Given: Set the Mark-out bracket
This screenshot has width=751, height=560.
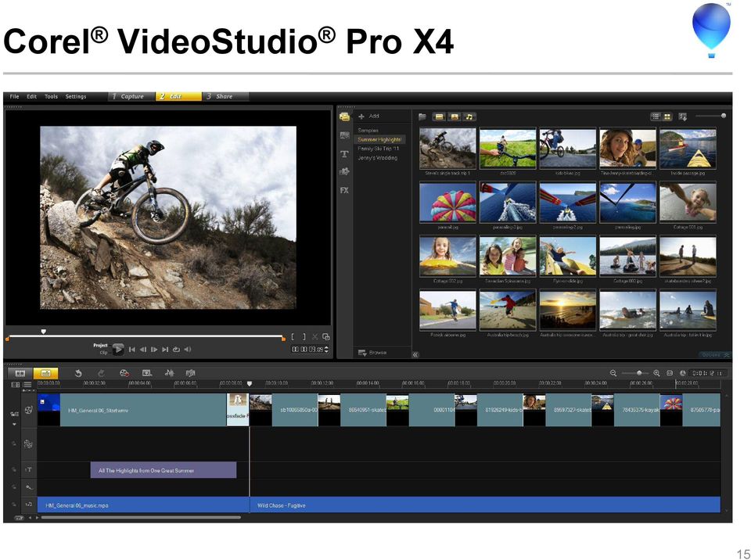Looking at the screenshot, I should pyautogui.click(x=304, y=337).
